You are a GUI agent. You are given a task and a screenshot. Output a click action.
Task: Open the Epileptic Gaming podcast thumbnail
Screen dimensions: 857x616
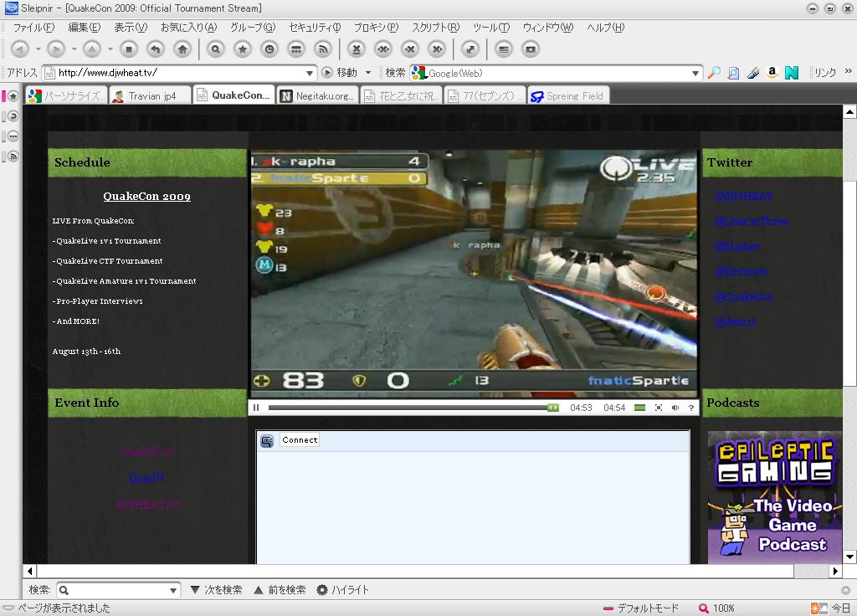775,497
